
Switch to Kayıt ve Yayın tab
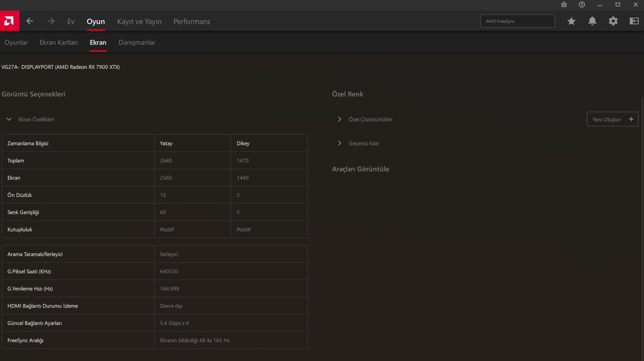point(139,21)
